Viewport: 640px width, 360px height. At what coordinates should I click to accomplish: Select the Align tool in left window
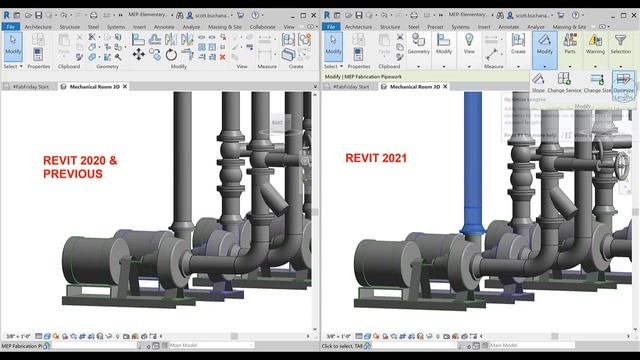click(138, 40)
